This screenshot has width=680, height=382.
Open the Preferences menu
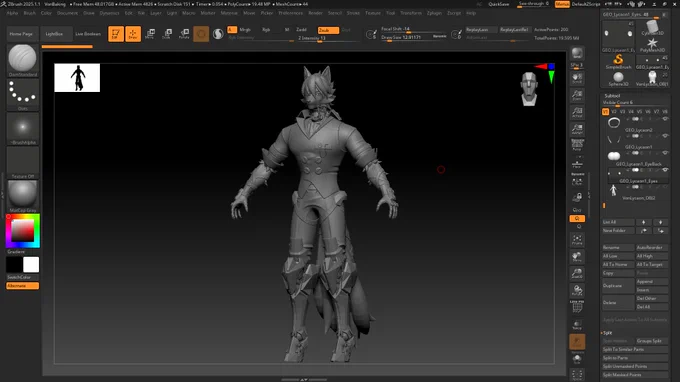click(x=291, y=13)
